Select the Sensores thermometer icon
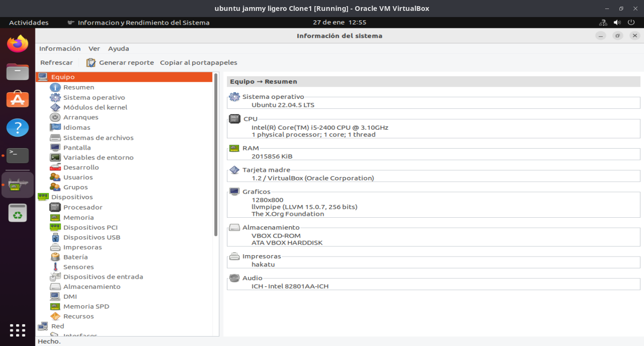 55,267
